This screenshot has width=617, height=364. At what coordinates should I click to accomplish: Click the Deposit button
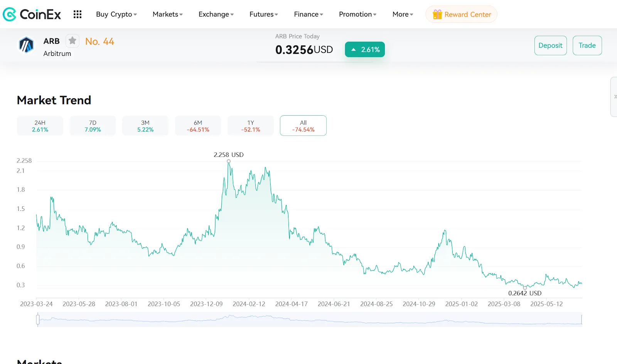point(550,45)
